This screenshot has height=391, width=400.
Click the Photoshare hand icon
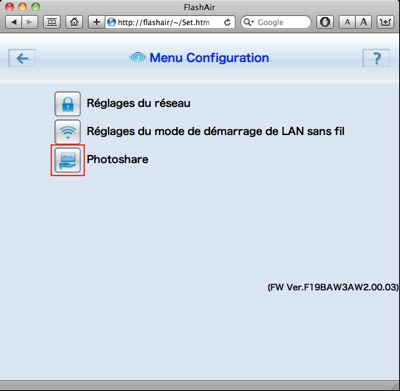(68, 160)
